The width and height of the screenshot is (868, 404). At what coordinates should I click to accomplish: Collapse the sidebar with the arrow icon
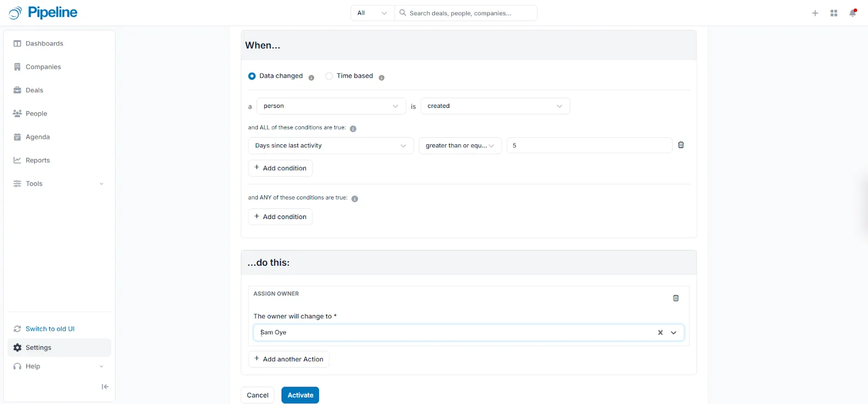click(105, 387)
